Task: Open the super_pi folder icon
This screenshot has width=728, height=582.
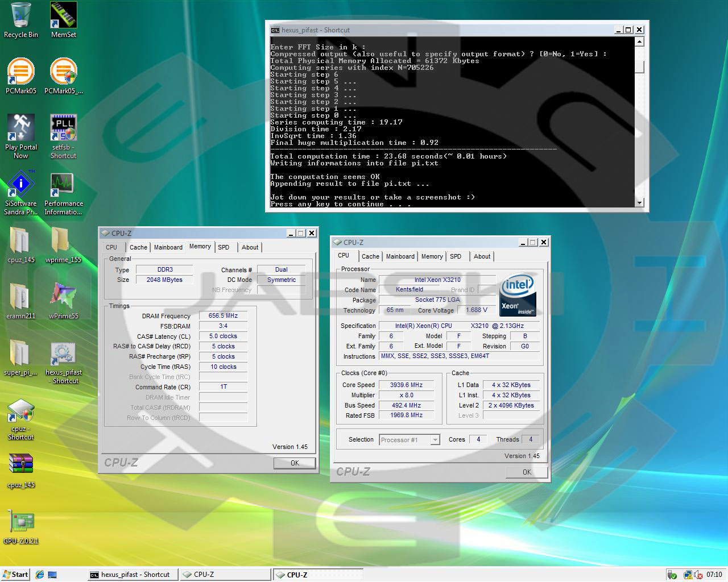Action: (21, 357)
